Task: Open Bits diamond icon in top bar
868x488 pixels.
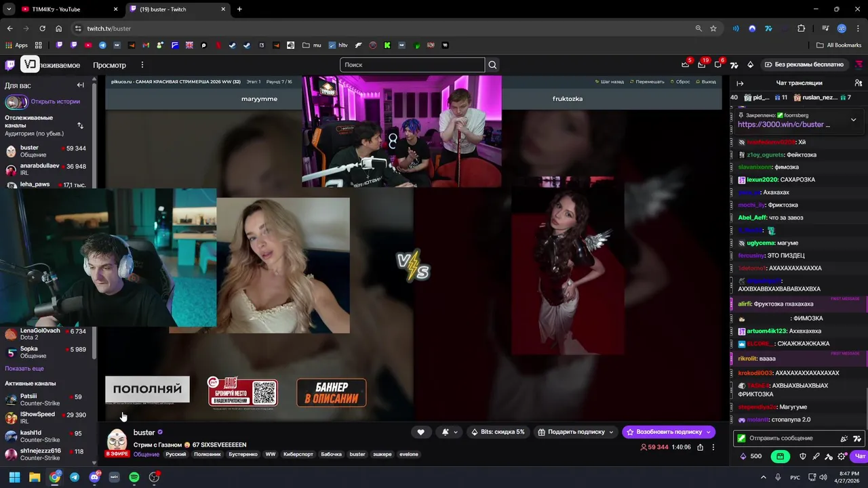Action: (x=750, y=64)
